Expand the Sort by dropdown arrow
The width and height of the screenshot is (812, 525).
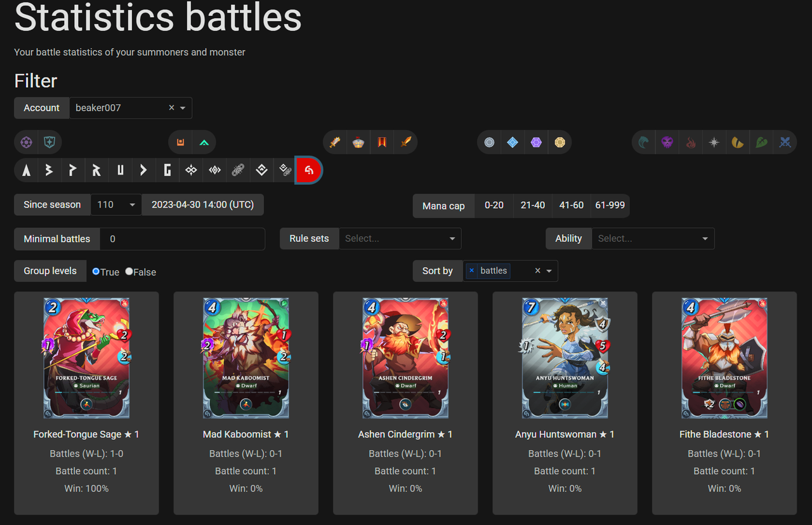click(549, 271)
